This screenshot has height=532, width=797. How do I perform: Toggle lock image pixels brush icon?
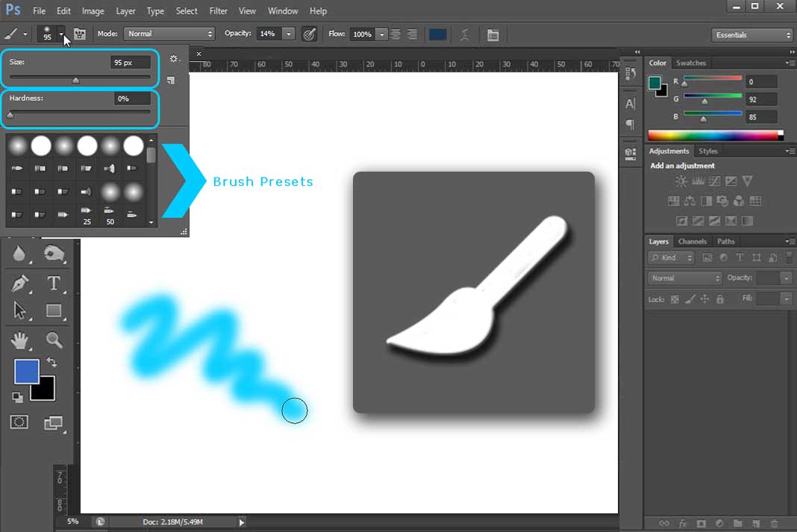[x=690, y=299]
